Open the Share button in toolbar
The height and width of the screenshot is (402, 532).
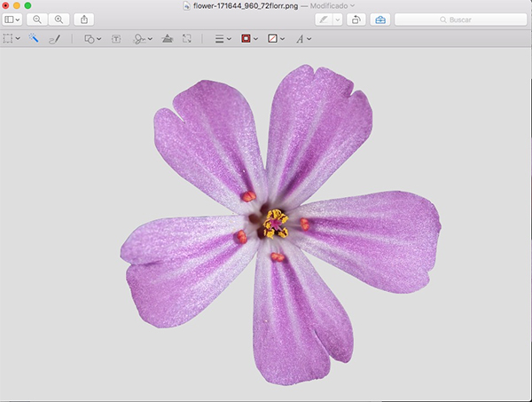pyautogui.click(x=84, y=19)
